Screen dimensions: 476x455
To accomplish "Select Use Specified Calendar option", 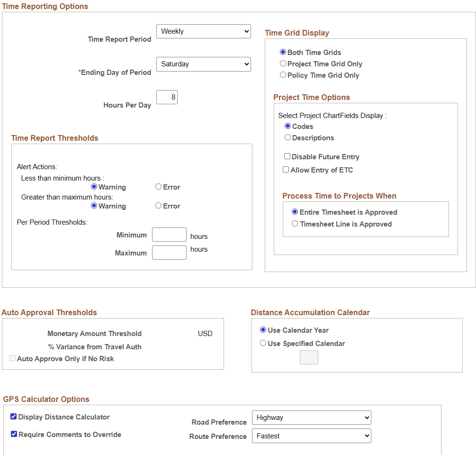I will pos(263,343).
